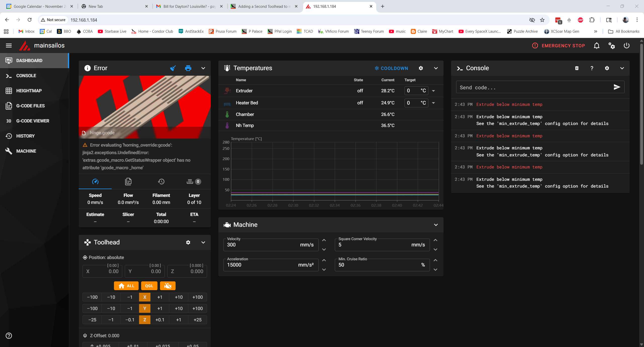Viewport: 644px width, 347px height.
Task: Click motors off button
Action: pyautogui.click(x=168, y=286)
